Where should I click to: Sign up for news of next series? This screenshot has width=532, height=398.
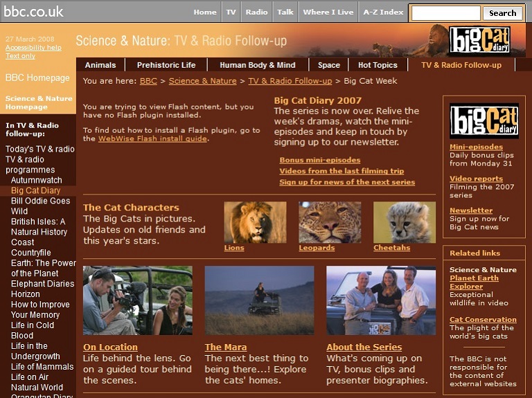click(347, 182)
